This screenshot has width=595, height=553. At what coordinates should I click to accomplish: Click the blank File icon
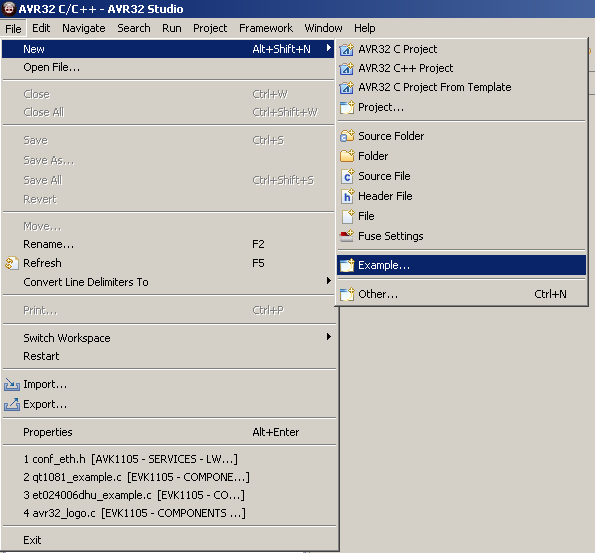click(348, 216)
